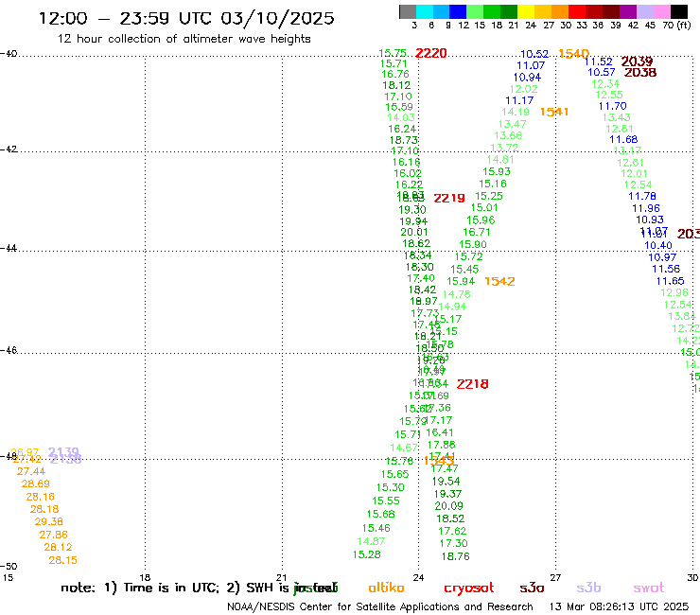
Task: Click the 11.07 wave height value
Action: click(x=531, y=65)
